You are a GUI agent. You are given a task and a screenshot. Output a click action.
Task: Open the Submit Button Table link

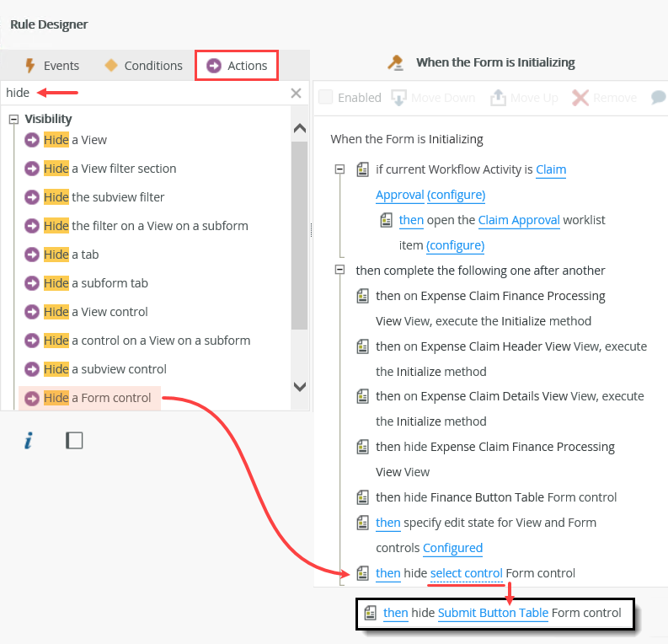pyautogui.click(x=493, y=613)
